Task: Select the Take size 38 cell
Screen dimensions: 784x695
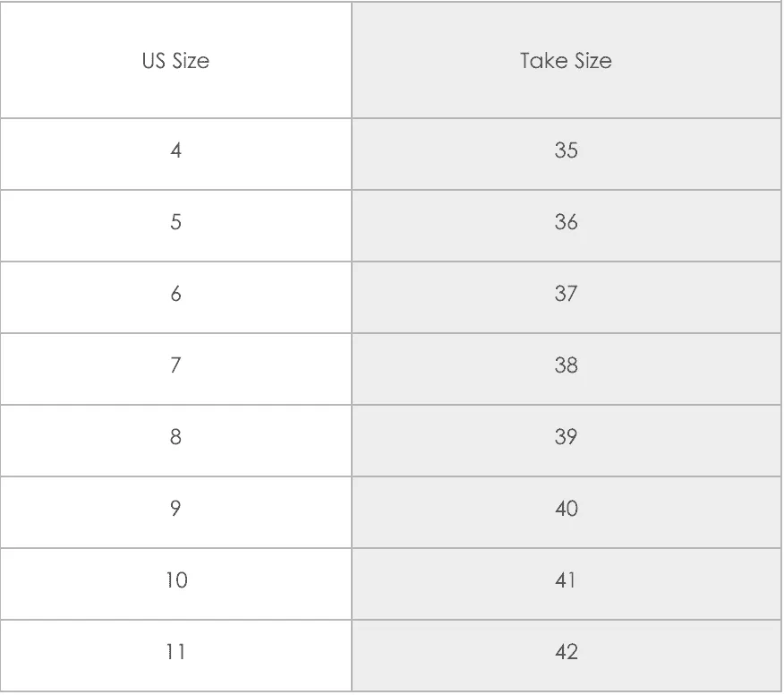Action: click(566, 369)
